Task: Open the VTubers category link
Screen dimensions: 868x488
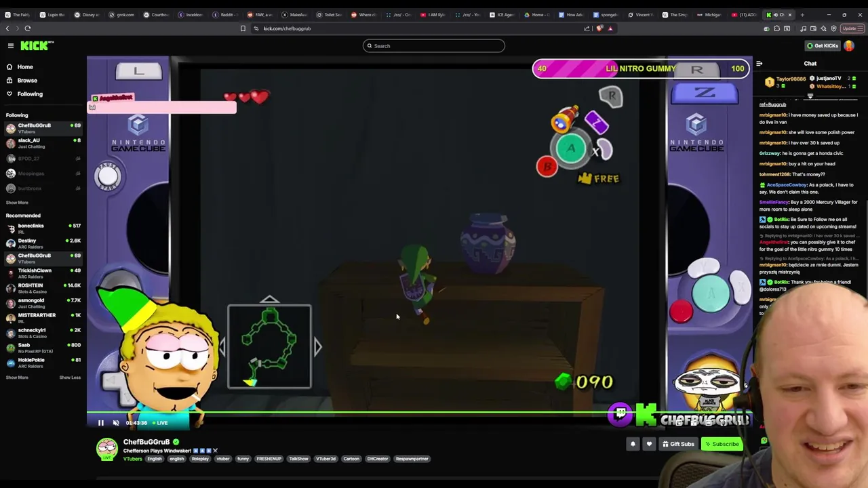Action: pyautogui.click(x=133, y=459)
